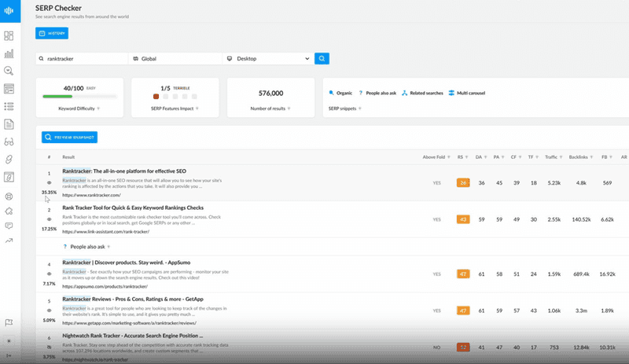The image size is (629, 364).
Task: Click the red RS badge in Nightwatch row
Action: click(x=463, y=347)
